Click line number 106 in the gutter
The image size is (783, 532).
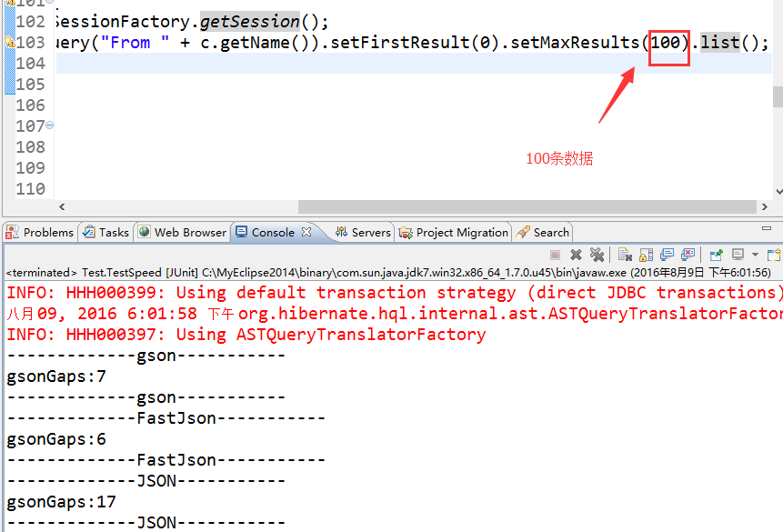(30, 105)
